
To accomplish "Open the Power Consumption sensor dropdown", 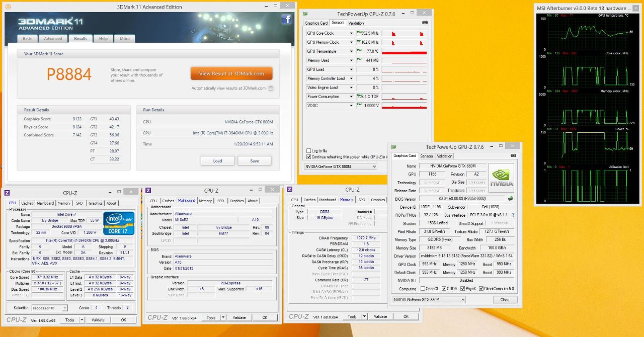I will click(351, 97).
